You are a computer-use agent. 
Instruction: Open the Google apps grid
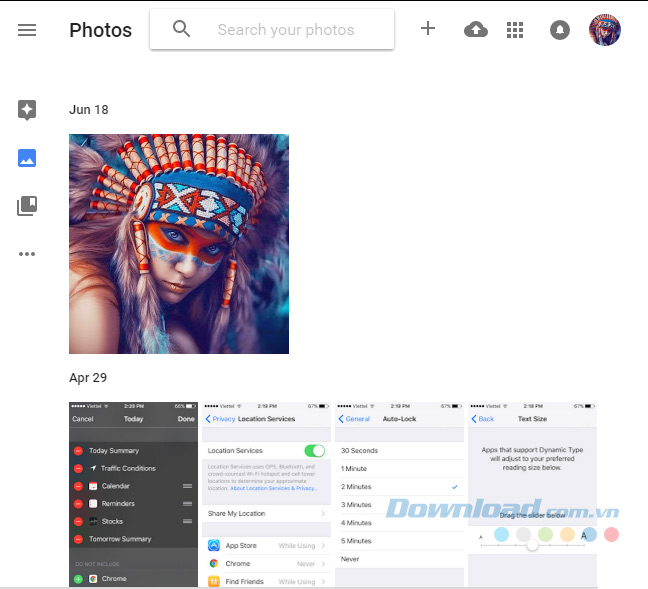coord(515,30)
